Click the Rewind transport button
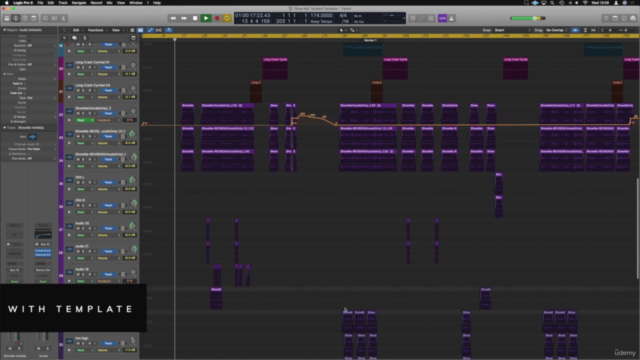Screen dimensions: 640x360 pyautogui.click(x=173, y=18)
